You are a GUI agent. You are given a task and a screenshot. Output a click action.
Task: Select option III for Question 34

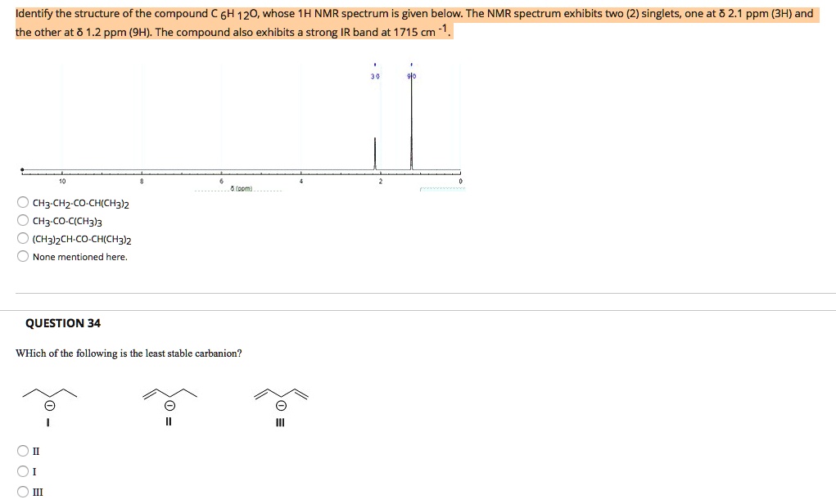coord(22,492)
